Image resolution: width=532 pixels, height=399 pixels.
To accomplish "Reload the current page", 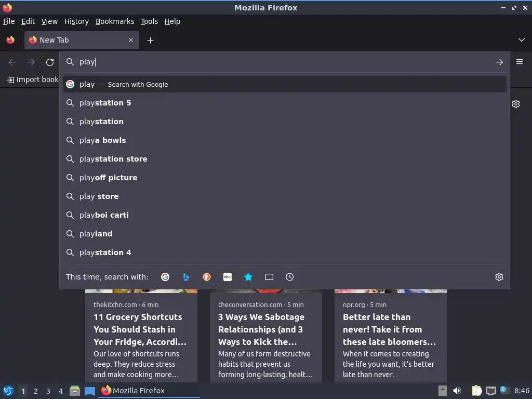I will click(50, 62).
